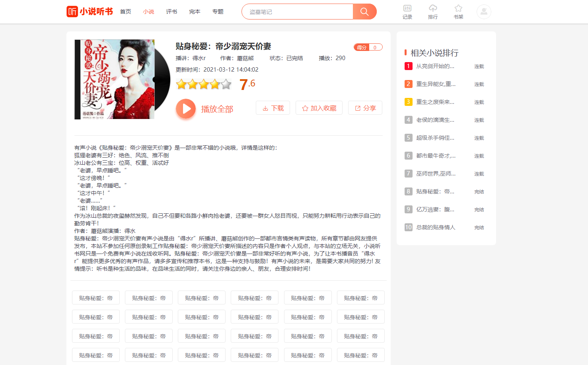
Task: Open rank 5 超级杀手俏佳...
Action: [x=435, y=138]
